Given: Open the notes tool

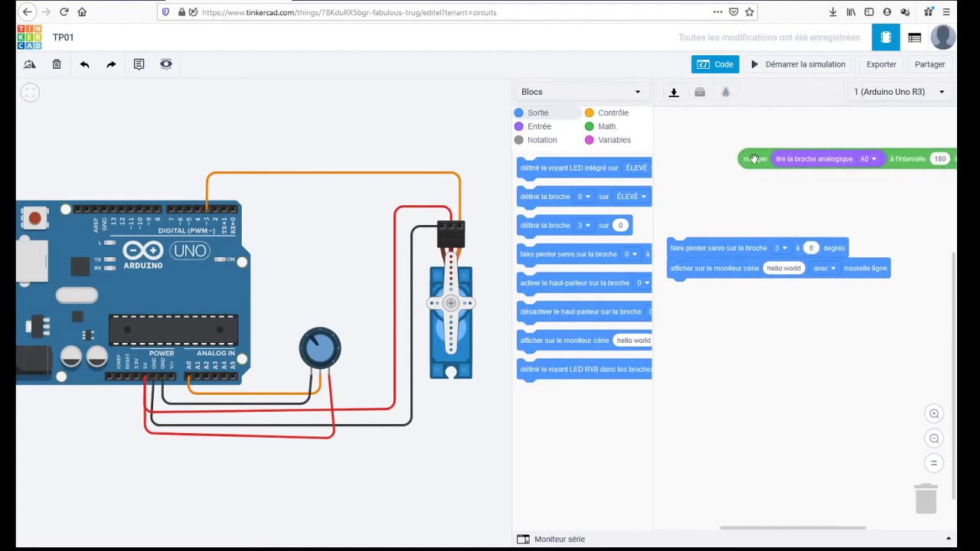Looking at the screenshot, I should (x=139, y=64).
